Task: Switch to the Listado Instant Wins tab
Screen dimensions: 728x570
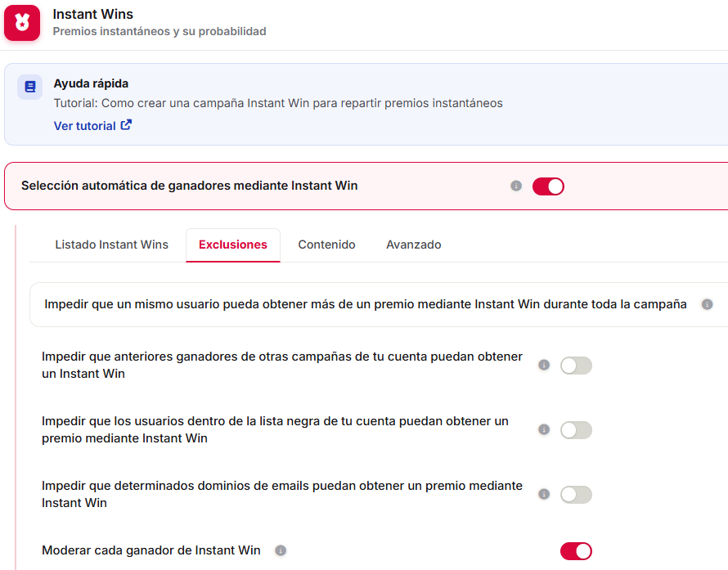Action: tap(111, 245)
